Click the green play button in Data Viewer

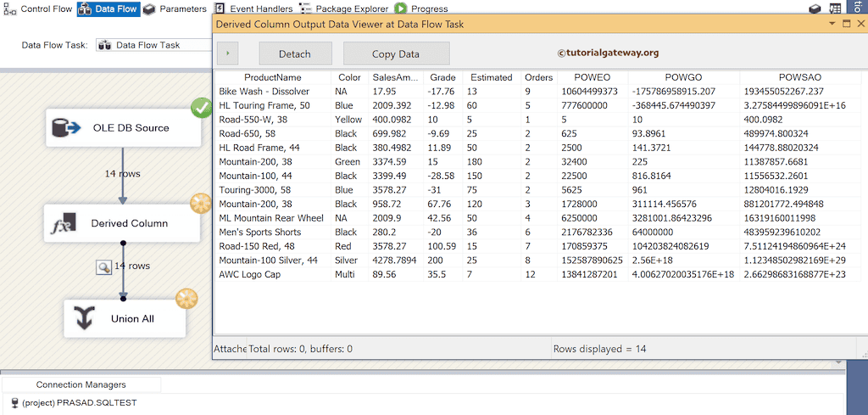point(229,53)
